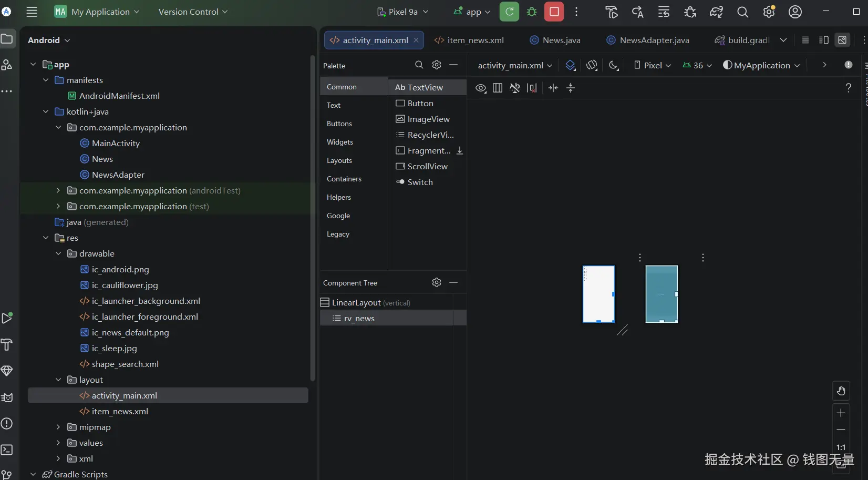Switch to NewsAdapter.java tab
868x480 pixels.
648,40
